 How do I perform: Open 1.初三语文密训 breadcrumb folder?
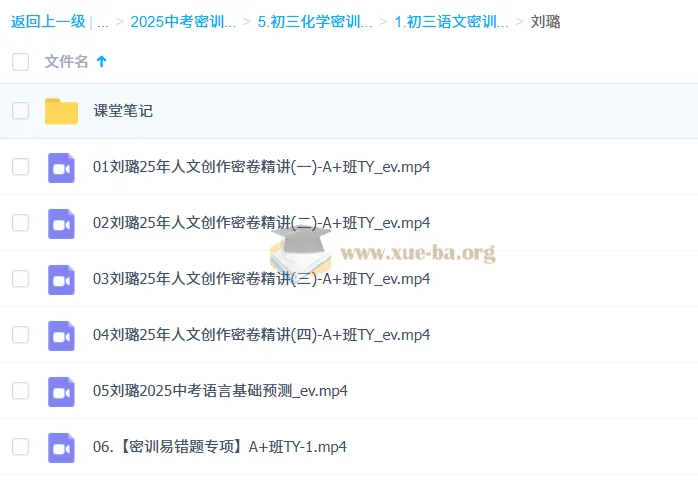coord(451,22)
